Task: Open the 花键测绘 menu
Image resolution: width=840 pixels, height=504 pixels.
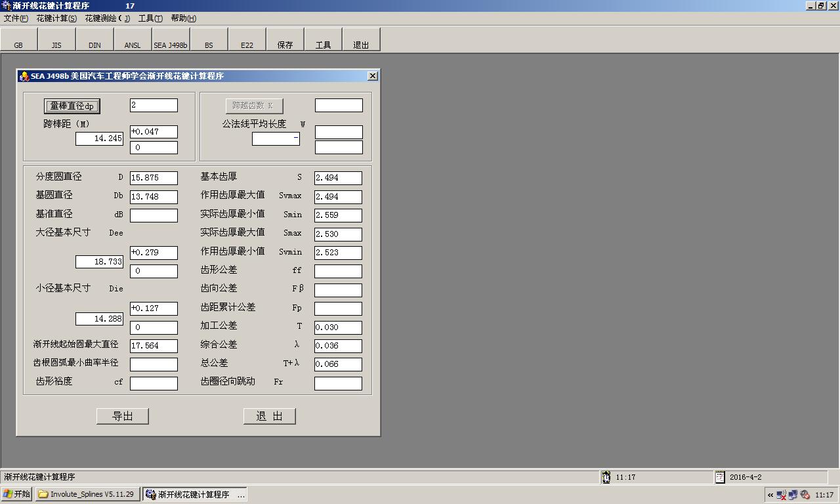Action: point(107,18)
